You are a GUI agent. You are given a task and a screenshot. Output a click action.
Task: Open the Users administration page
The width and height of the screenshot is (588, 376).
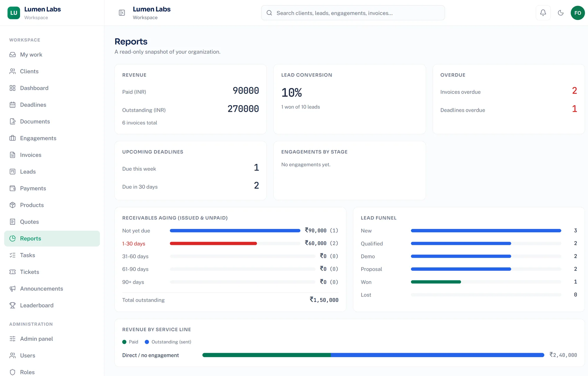coord(52,356)
